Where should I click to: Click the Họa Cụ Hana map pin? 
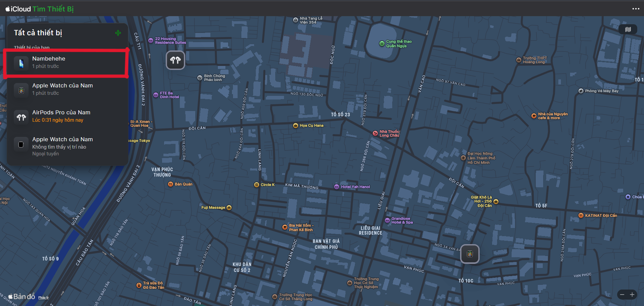pyautogui.click(x=296, y=125)
